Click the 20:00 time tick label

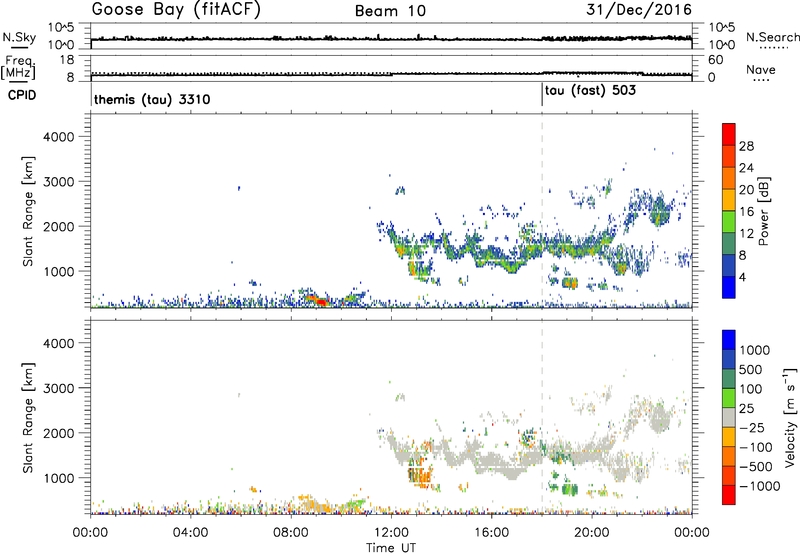click(592, 533)
